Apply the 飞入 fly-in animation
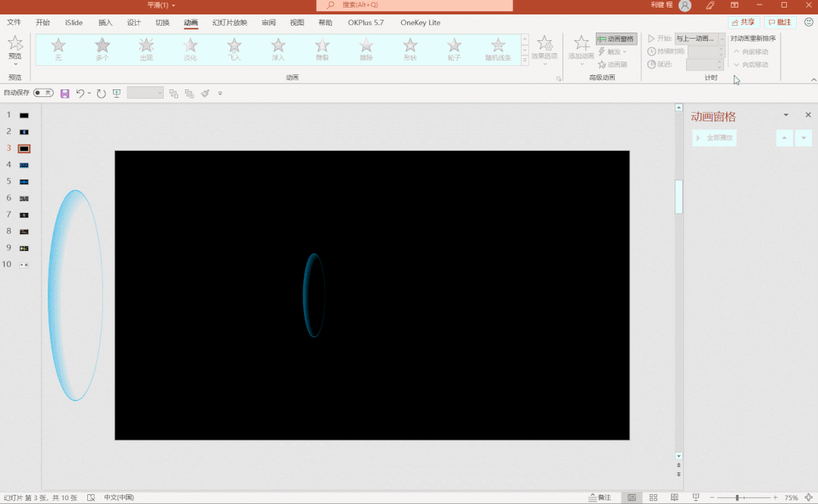 click(234, 49)
